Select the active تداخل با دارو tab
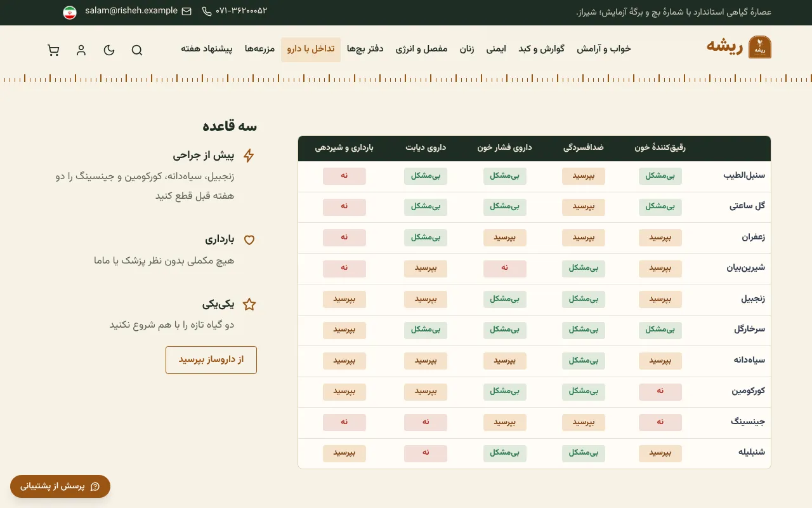Viewport: 812px width, 508px height. pyautogui.click(x=311, y=50)
